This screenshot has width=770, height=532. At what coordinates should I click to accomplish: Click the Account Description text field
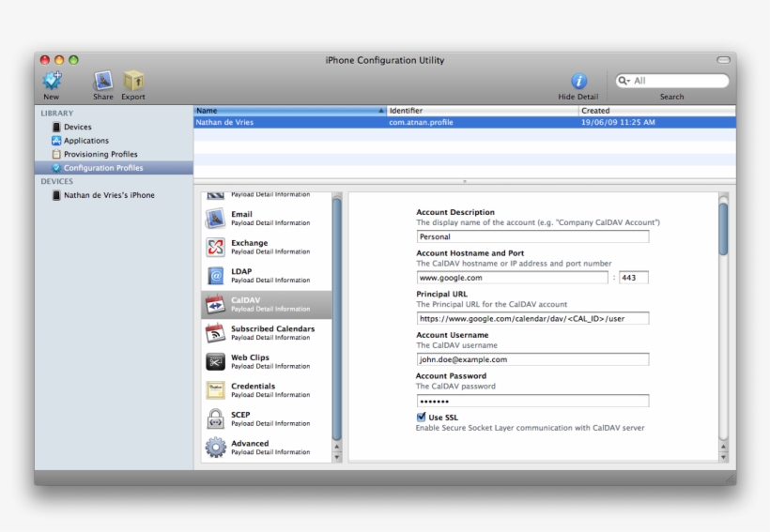532,237
